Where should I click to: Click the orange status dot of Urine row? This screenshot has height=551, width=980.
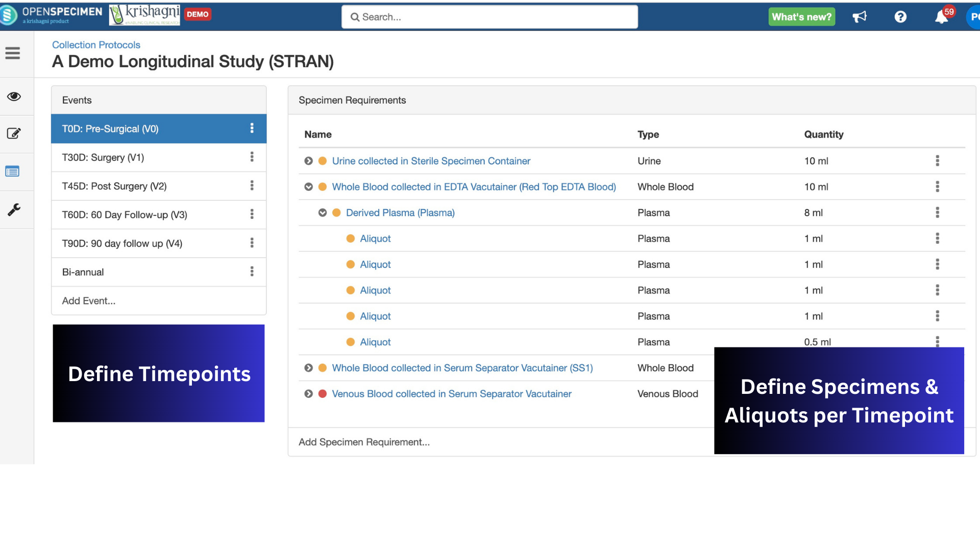click(x=323, y=161)
